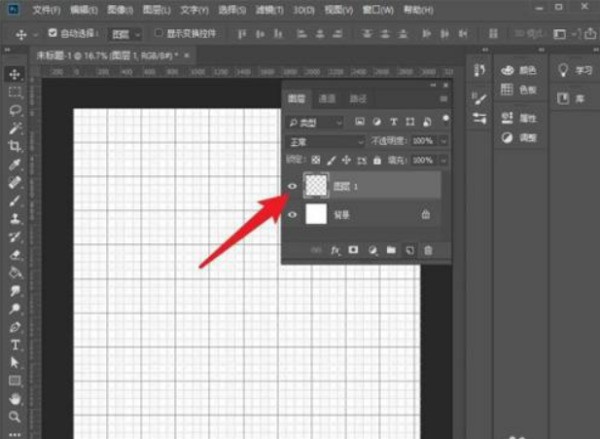Select the Lasso tool
Image resolution: width=600 pixels, height=439 pixels.
pyautogui.click(x=15, y=111)
